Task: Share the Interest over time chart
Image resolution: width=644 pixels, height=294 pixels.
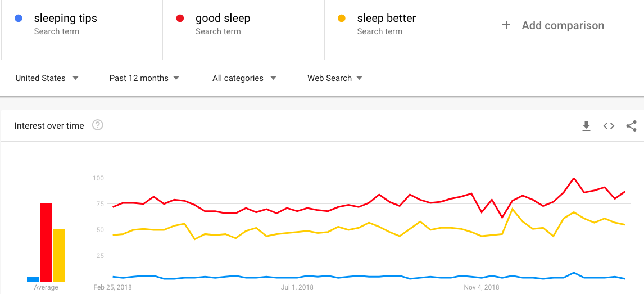Action: [631, 126]
